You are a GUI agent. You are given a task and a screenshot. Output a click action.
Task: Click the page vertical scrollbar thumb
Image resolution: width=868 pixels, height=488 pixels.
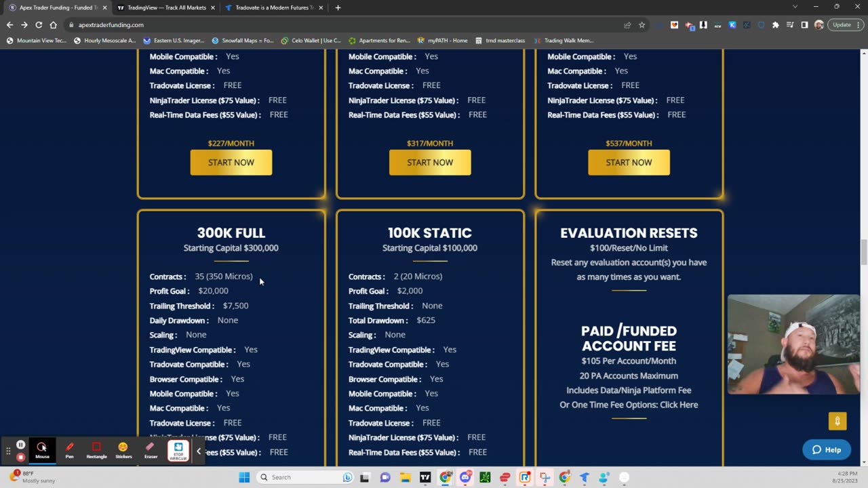click(x=864, y=253)
